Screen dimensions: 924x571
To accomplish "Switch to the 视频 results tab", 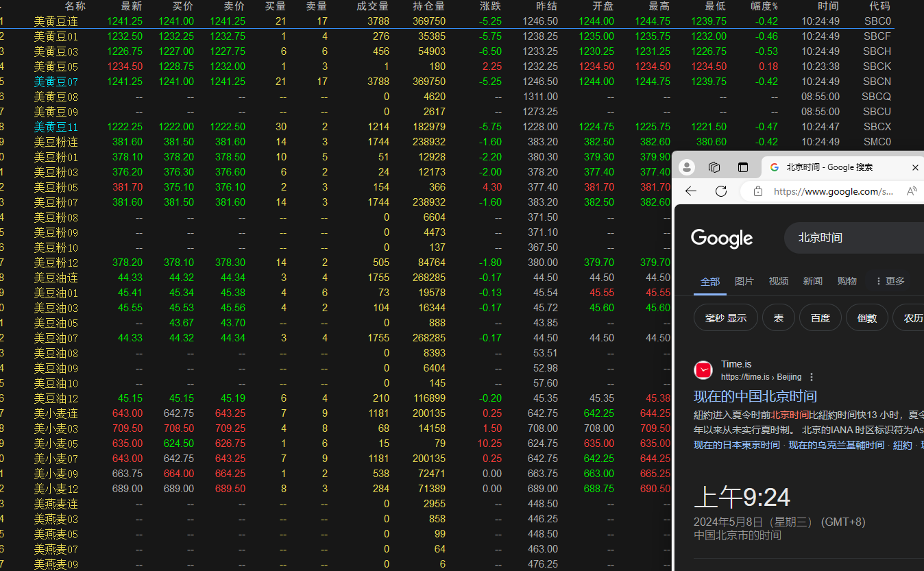I will click(x=778, y=280).
